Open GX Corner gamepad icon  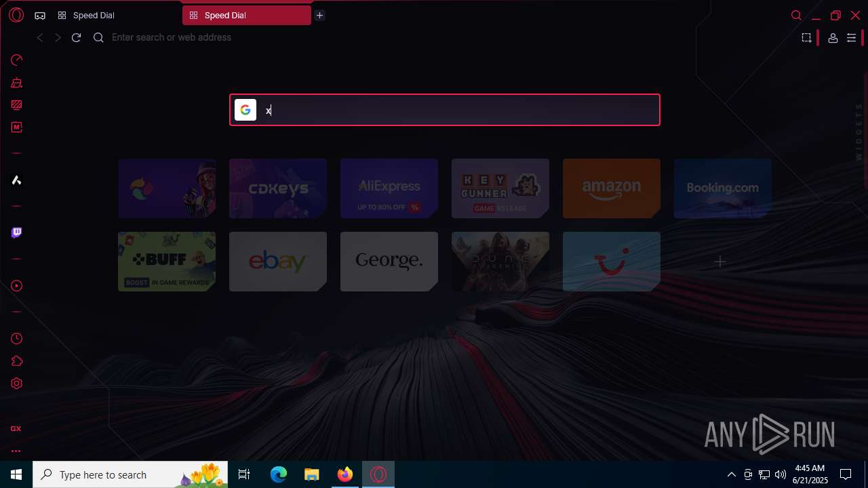40,16
